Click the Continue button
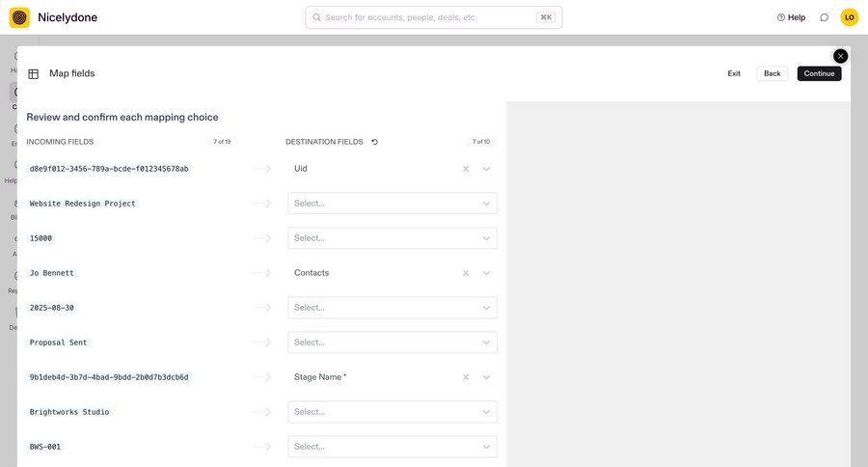This screenshot has width=868, height=467. point(819,73)
